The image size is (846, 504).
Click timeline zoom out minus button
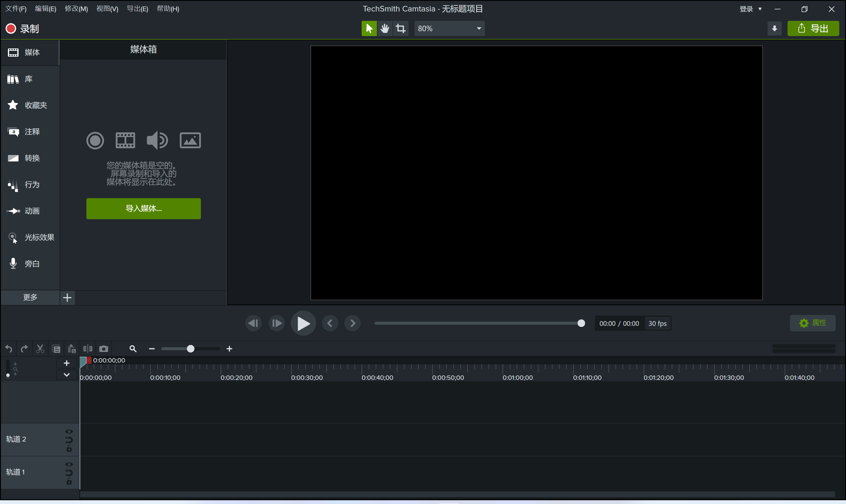pos(152,349)
